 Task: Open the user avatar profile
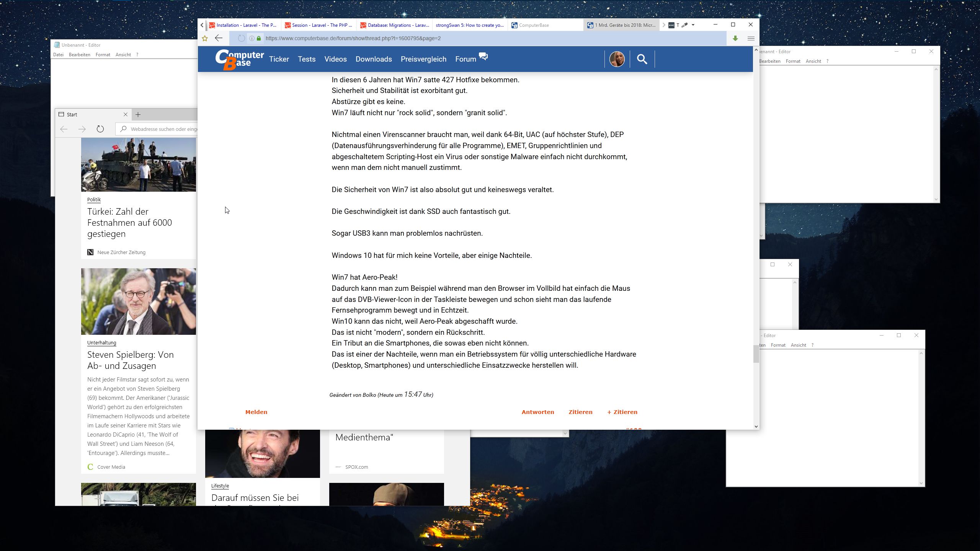tap(617, 59)
